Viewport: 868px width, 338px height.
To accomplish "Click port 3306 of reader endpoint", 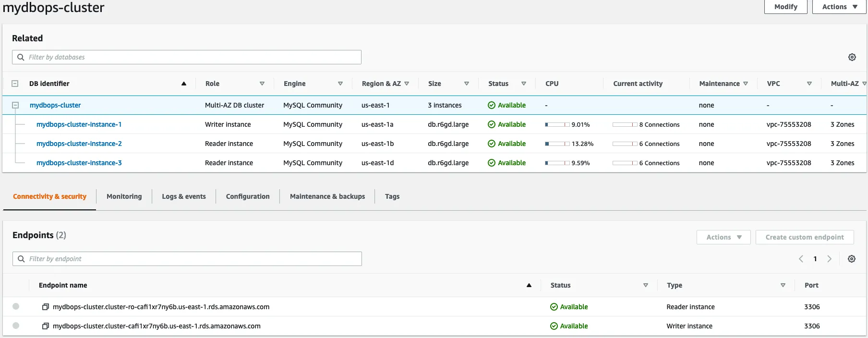I will pos(812,307).
